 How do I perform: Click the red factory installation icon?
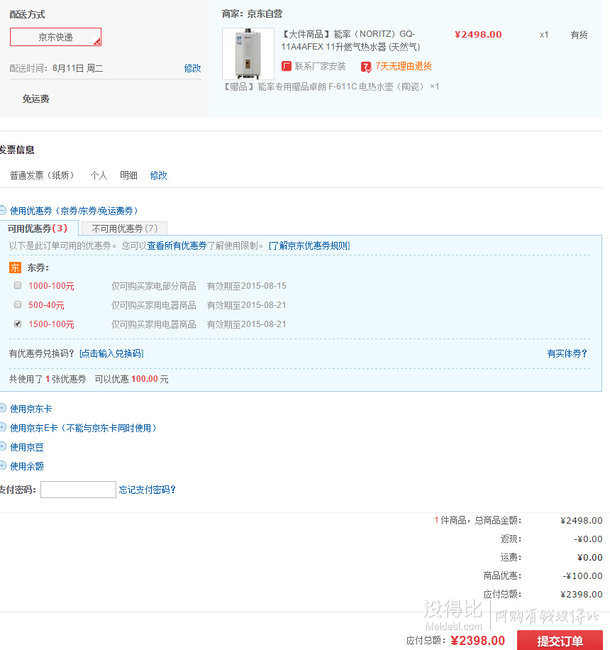286,66
